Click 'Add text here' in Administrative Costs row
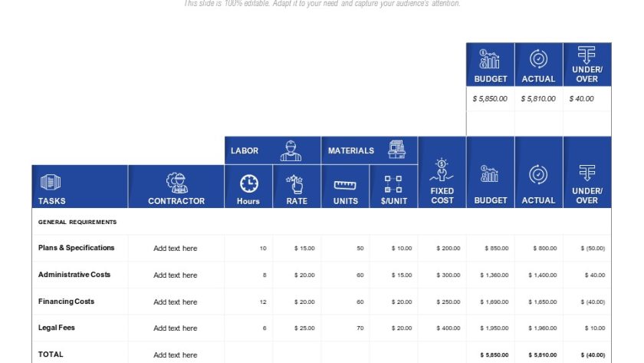644x363 pixels. coord(176,275)
